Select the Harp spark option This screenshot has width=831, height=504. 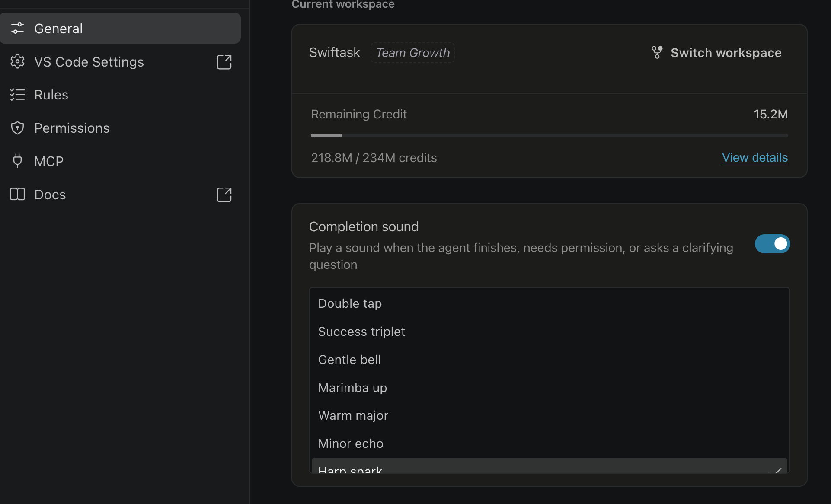[549, 466]
